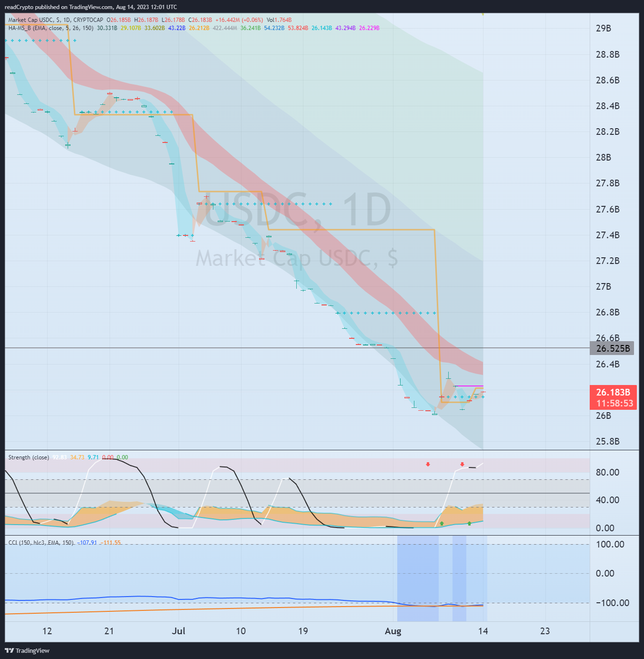Screen dimensions: 644x659
Task: Click the blue HA-MS_B value 43.22B
Action: (x=177, y=28)
